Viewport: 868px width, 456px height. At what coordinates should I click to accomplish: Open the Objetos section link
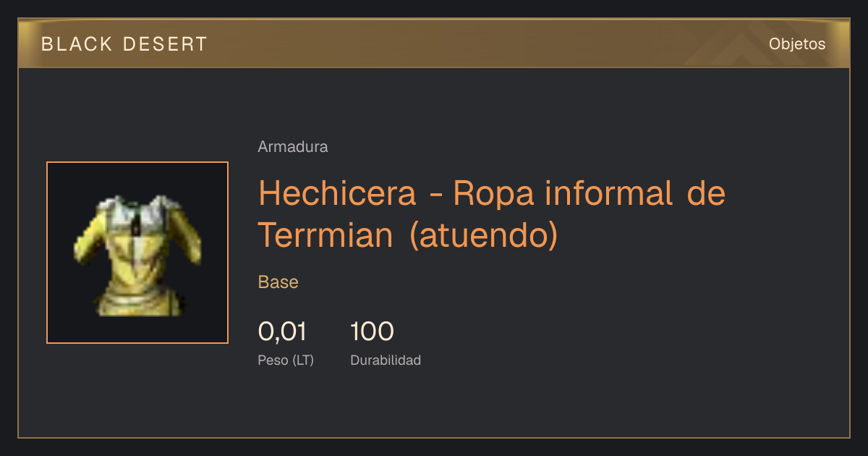coord(797,44)
